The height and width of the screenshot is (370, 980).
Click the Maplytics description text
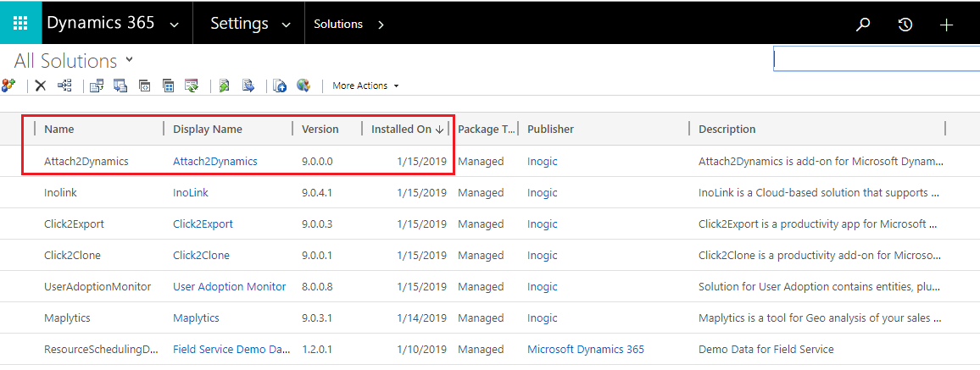pos(820,318)
